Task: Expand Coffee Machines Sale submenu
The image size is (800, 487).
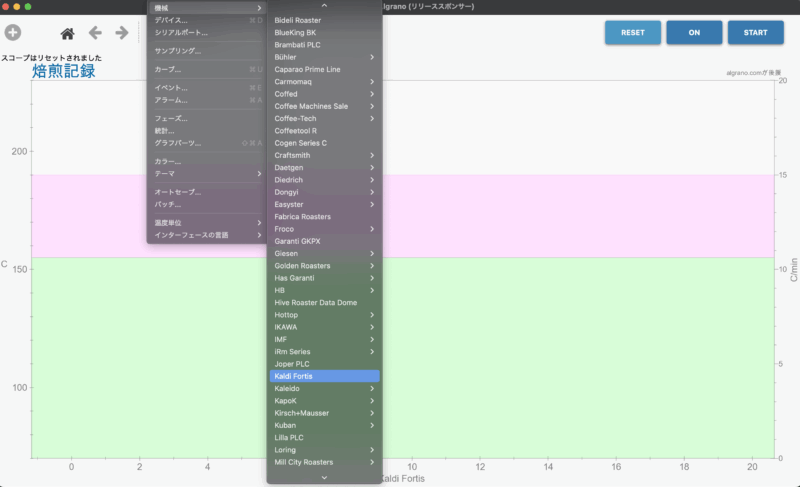Action: 324,106
